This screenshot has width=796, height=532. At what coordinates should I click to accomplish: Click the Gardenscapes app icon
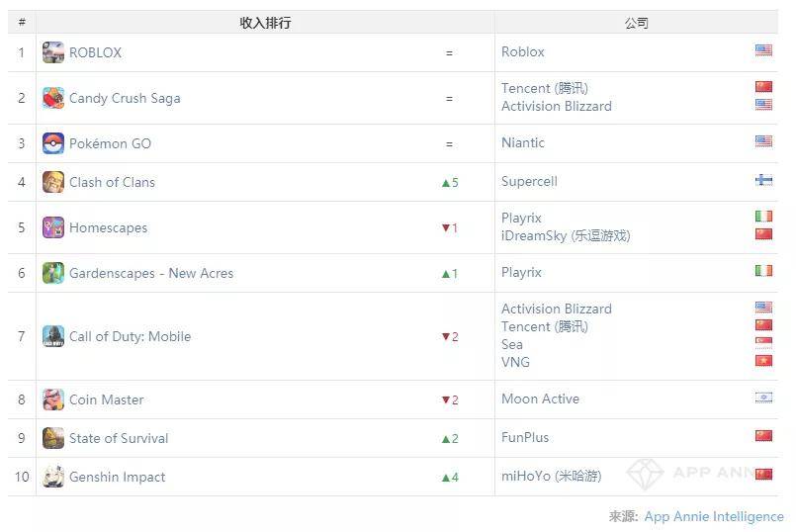[53, 273]
